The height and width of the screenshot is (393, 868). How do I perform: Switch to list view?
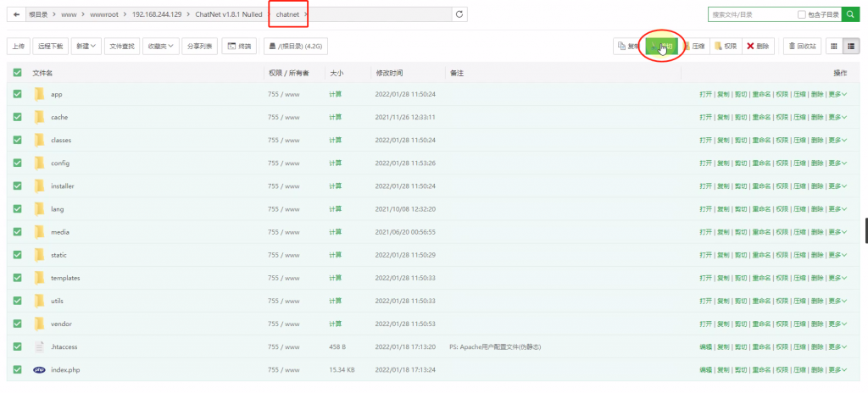coord(851,47)
